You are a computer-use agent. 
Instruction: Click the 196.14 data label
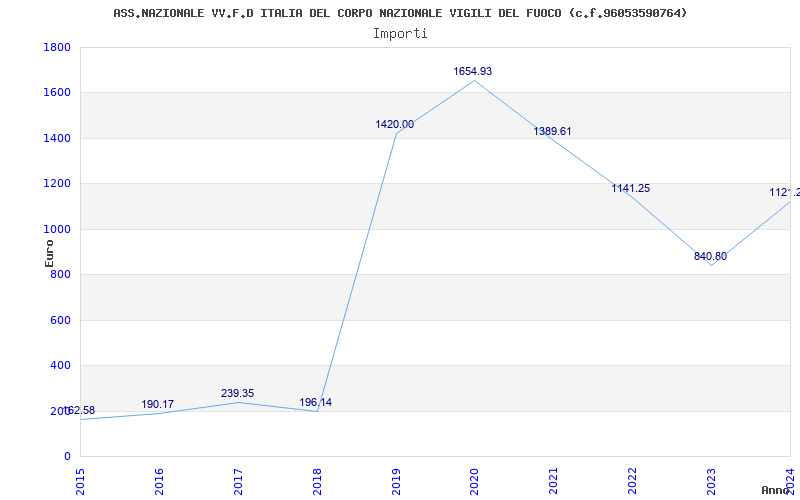coord(315,403)
